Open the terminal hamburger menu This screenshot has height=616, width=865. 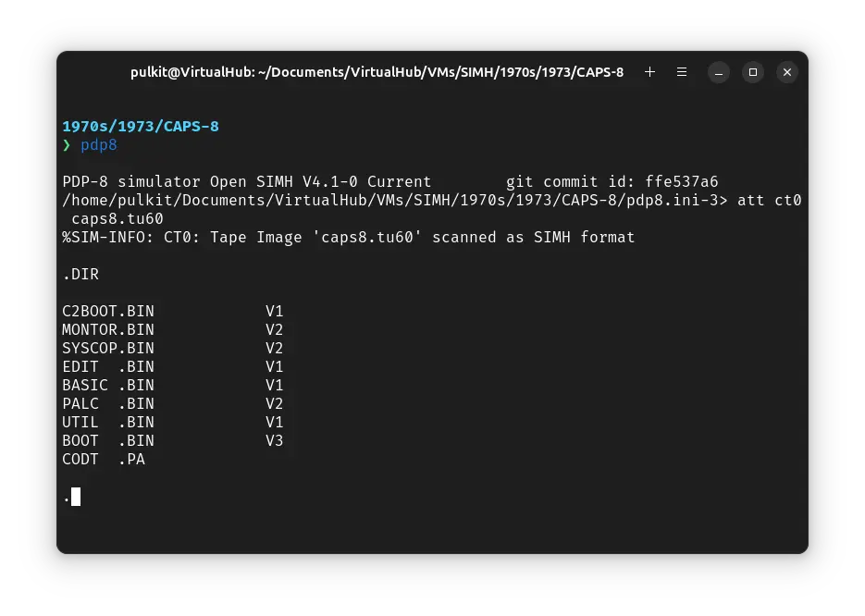682,72
